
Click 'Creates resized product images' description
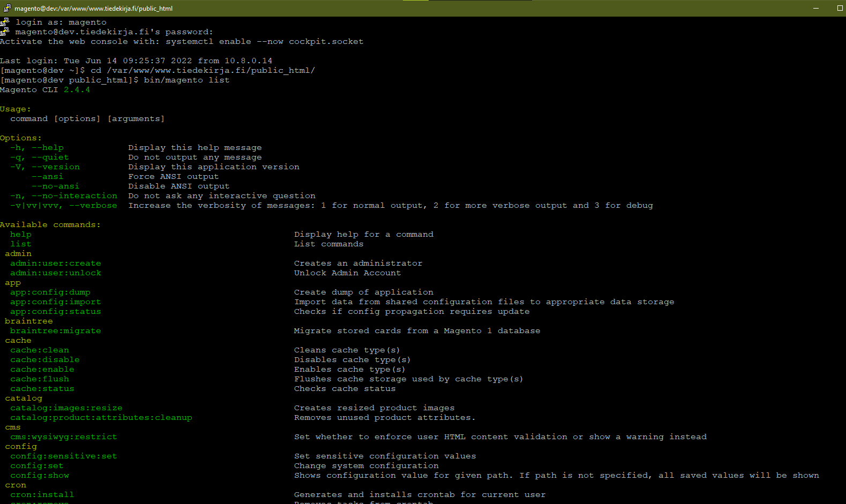pos(374,408)
